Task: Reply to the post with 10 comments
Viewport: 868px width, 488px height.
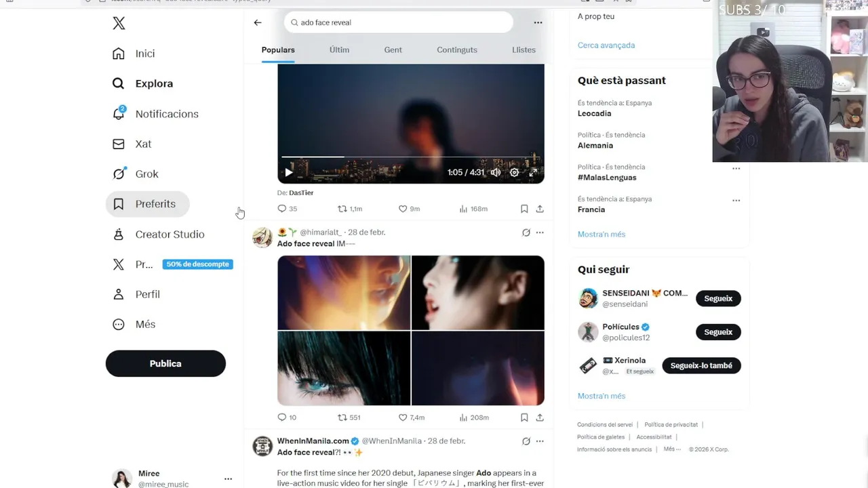Action: click(288, 418)
